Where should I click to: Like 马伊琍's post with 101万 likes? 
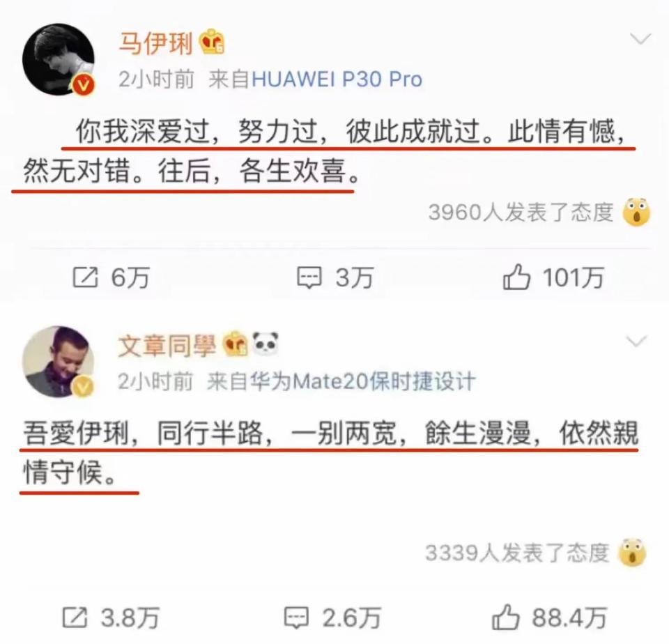point(553,277)
